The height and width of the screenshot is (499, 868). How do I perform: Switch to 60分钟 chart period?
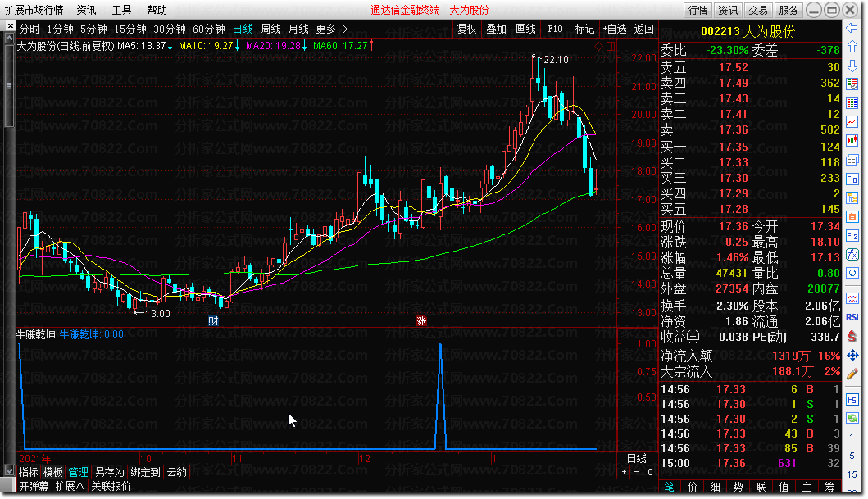pos(209,29)
